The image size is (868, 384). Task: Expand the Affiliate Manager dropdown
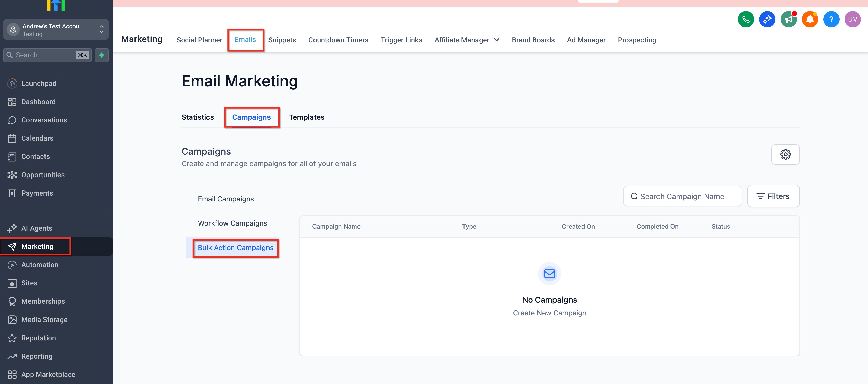coord(467,40)
